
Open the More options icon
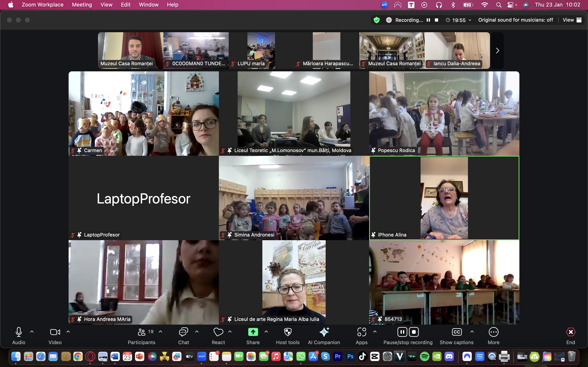point(493,332)
